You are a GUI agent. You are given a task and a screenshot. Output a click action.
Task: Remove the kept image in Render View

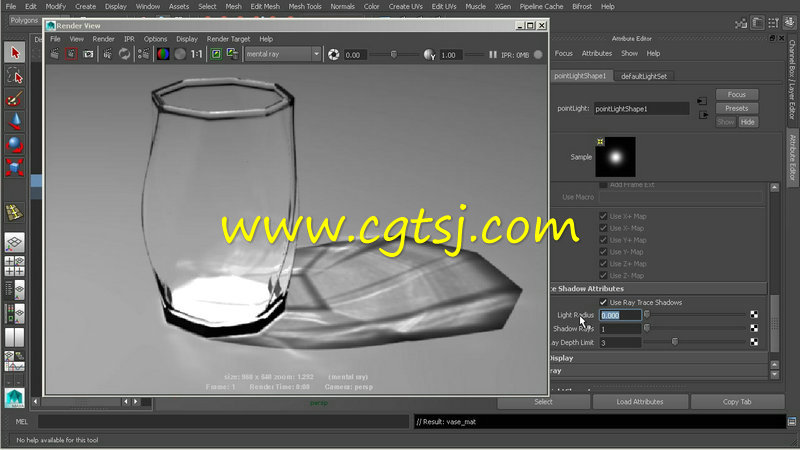click(x=233, y=54)
